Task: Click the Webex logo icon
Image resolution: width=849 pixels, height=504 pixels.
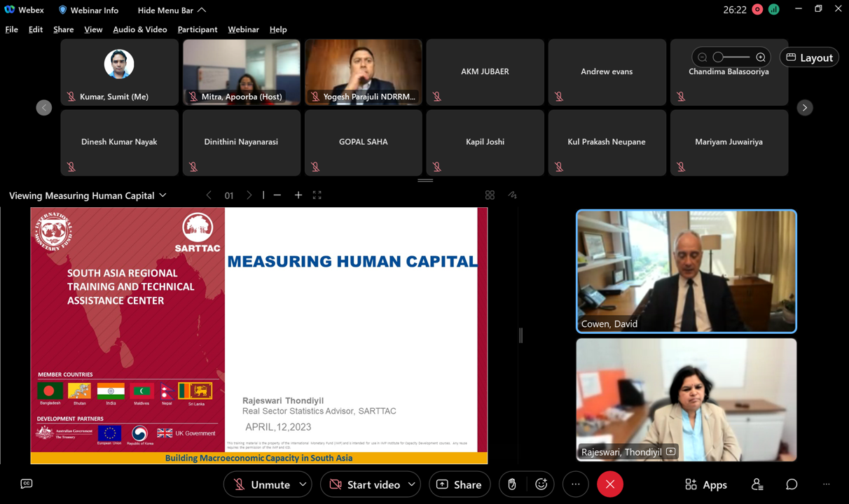Action: click(9, 10)
